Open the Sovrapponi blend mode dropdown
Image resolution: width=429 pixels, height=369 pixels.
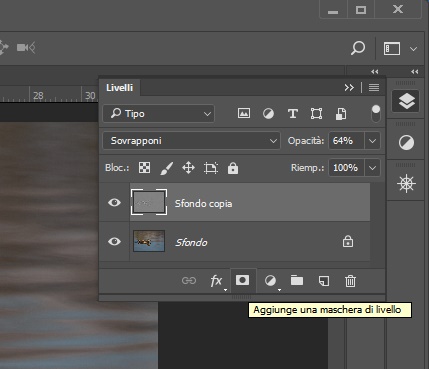coord(191,141)
